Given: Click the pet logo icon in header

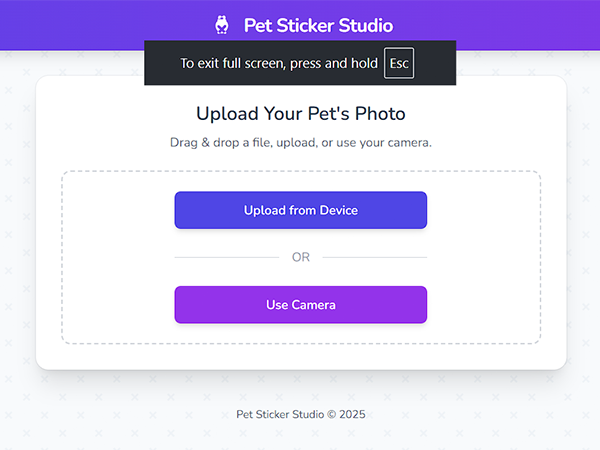Looking at the screenshot, I should [x=222, y=25].
